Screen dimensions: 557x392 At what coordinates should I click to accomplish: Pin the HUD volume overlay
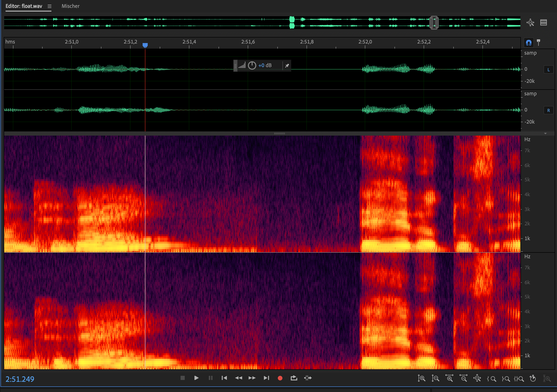[x=287, y=65]
